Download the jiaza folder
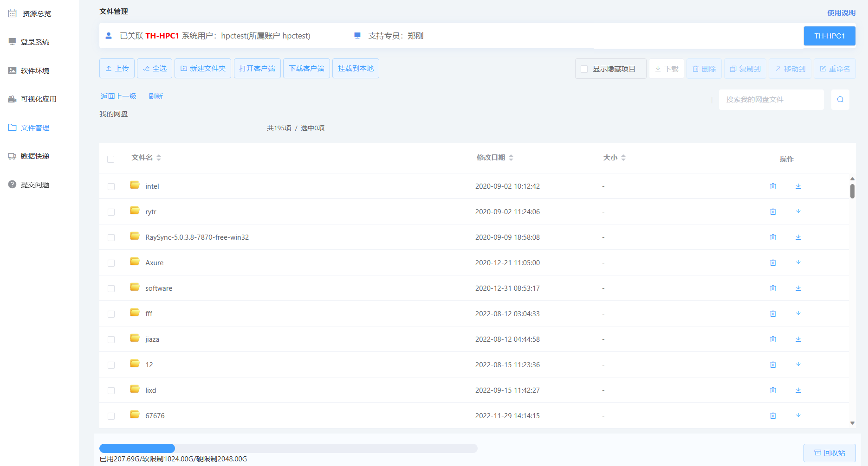Screen dimensions: 868x466 pyautogui.click(x=798, y=339)
